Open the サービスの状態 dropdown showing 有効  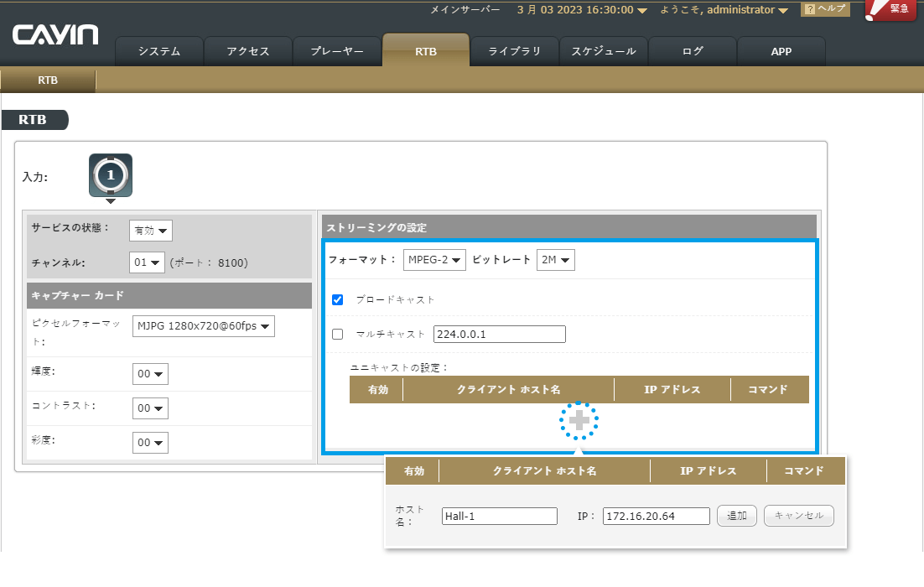pyautogui.click(x=151, y=231)
